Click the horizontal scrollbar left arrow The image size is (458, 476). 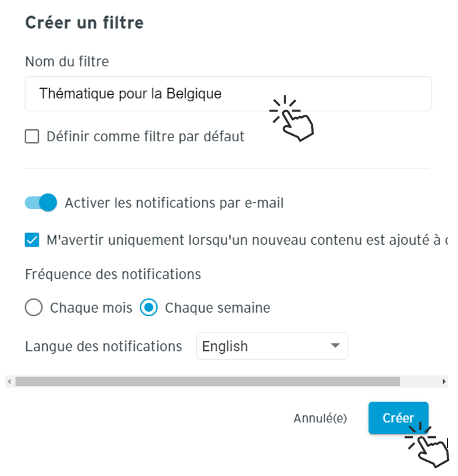click(9, 382)
